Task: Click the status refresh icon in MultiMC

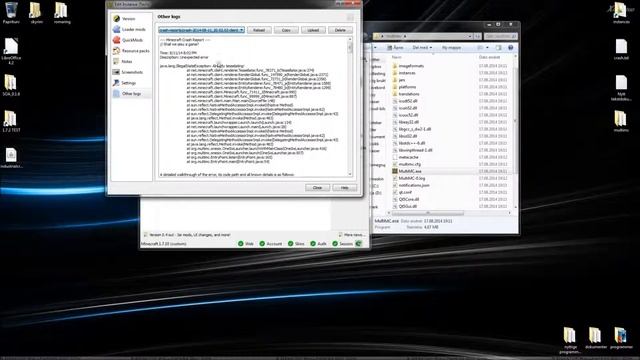Action: click(x=358, y=244)
